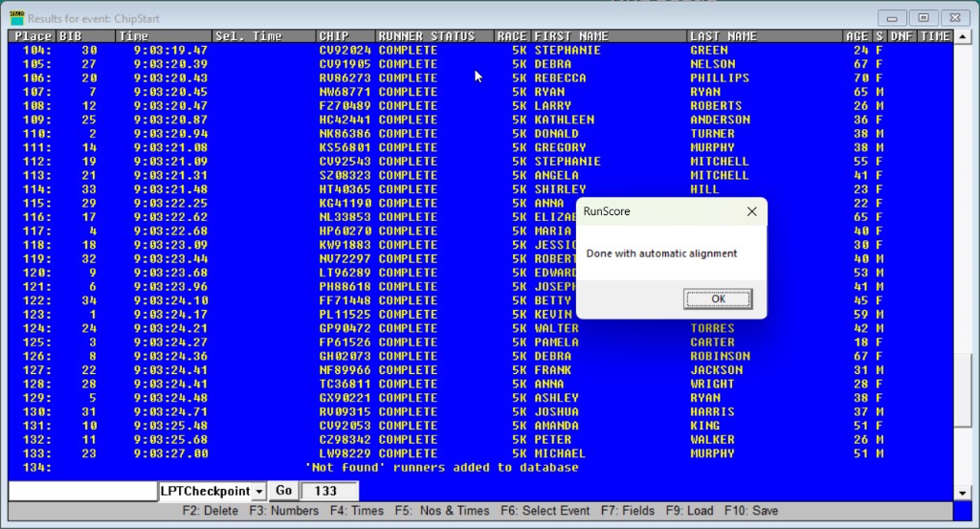Close the RunScore dialog with X

(x=752, y=211)
